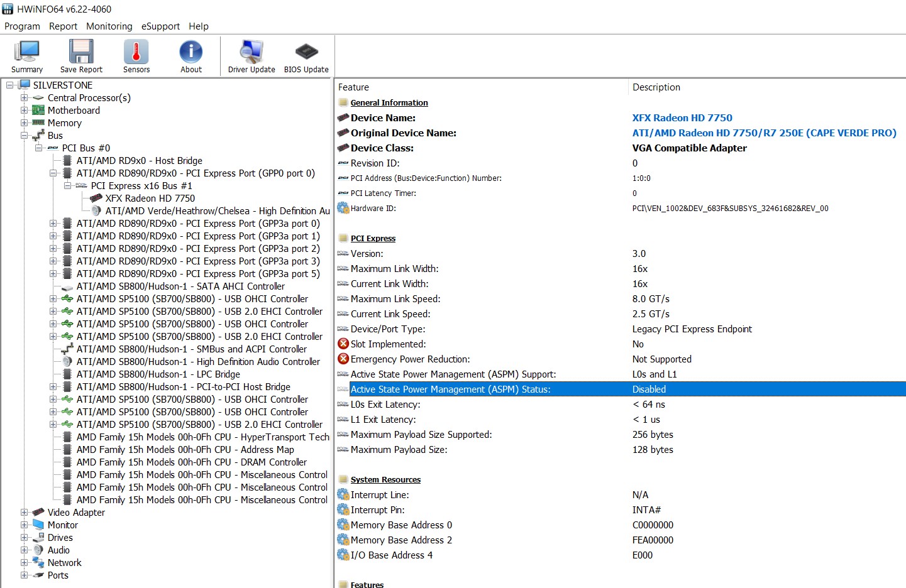Viewport: 906px width, 588px height.
Task: Collapse PCI Express x16 Bus #1 node
Action: [67, 185]
